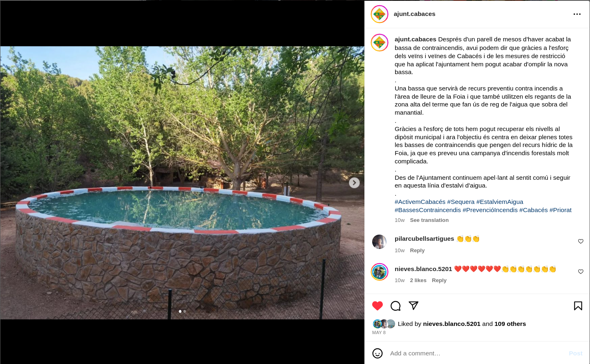Open the ajunt.cabaces profile avatar in the header

point(380,14)
